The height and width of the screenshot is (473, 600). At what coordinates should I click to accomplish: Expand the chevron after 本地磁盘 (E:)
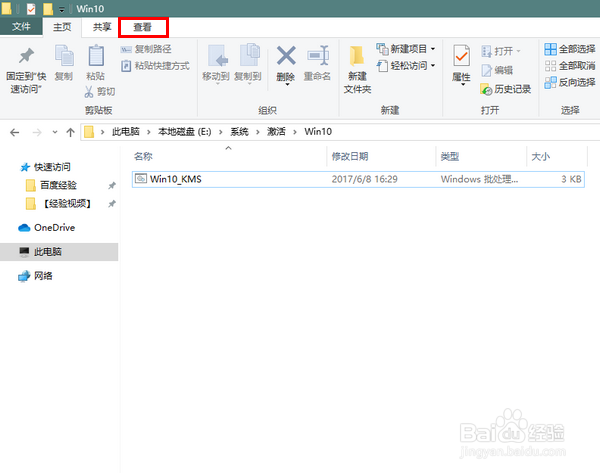[220, 132]
